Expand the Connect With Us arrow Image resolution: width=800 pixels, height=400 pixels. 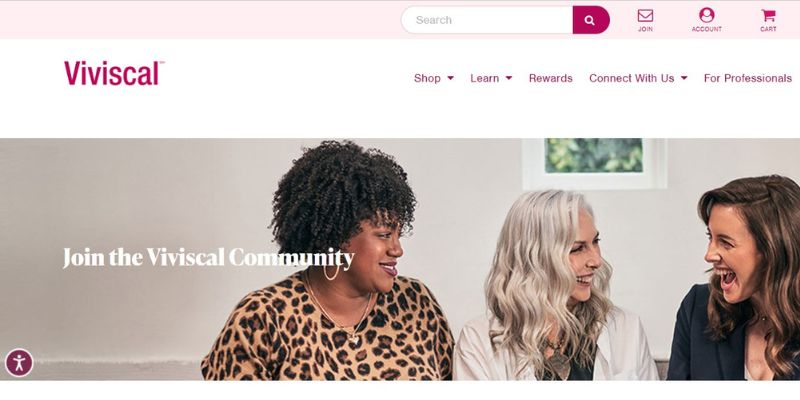coord(684,78)
